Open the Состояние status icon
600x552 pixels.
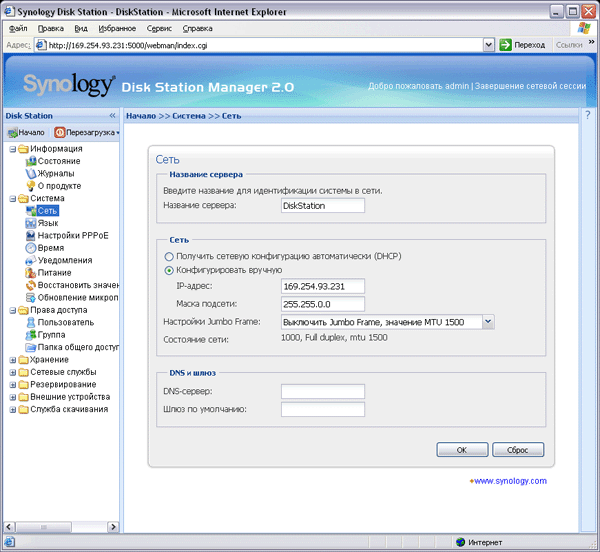tap(31, 161)
